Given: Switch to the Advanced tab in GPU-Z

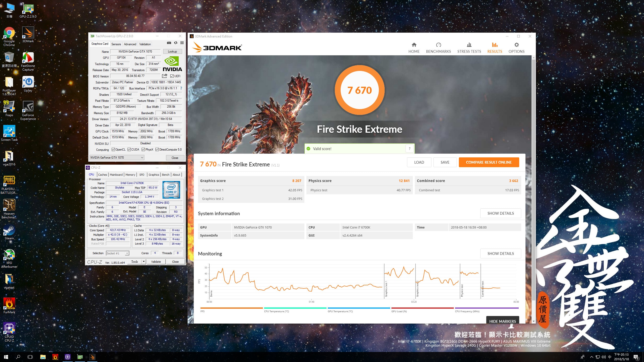Looking at the screenshot, I should pyautogui.click(x=130, y=44).
